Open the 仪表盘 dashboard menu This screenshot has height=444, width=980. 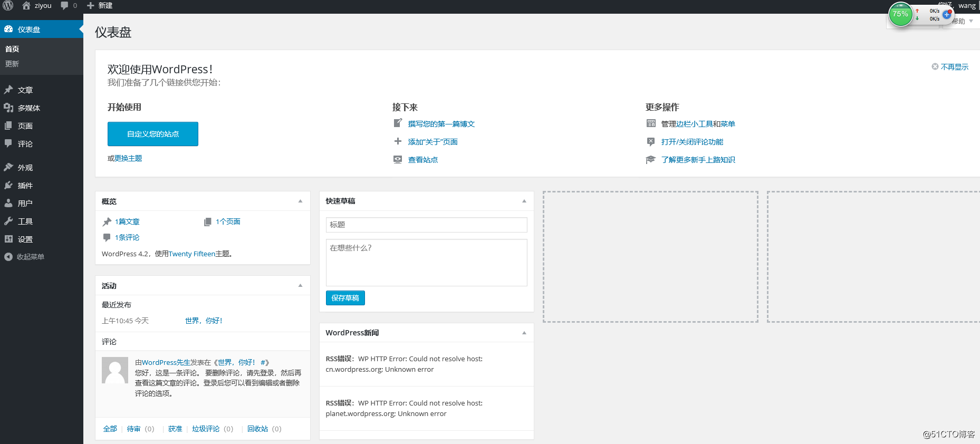point(42,30)
